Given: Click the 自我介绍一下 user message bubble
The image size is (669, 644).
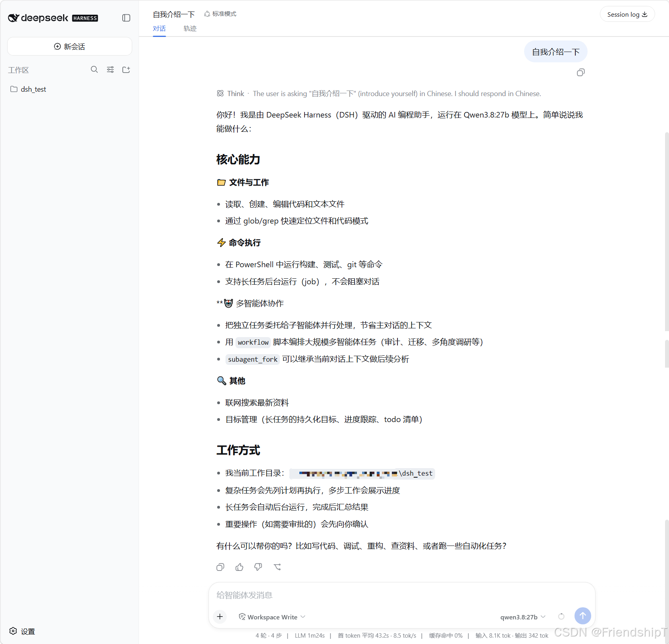Looking at the screenshot, I should 555,52.
